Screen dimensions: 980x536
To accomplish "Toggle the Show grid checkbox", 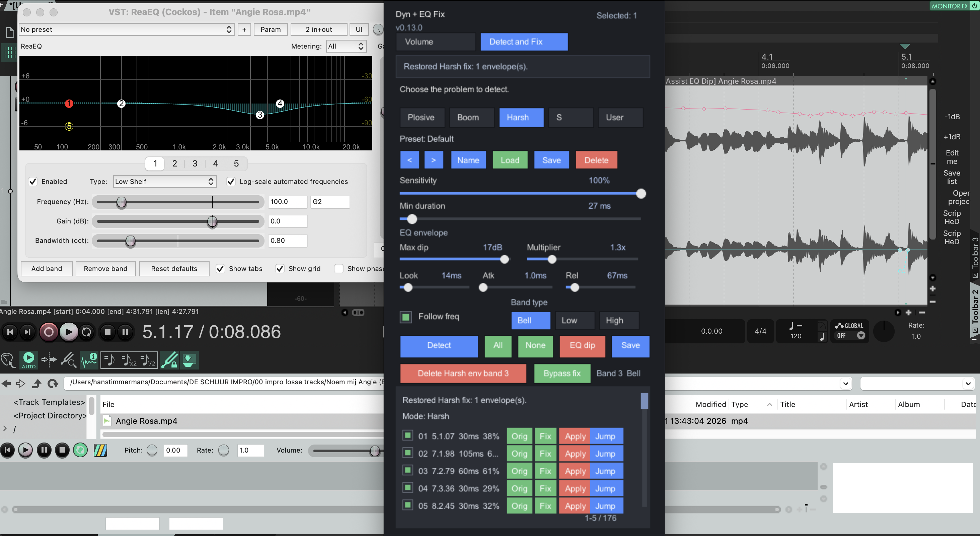I will click(x=280, y=269).
